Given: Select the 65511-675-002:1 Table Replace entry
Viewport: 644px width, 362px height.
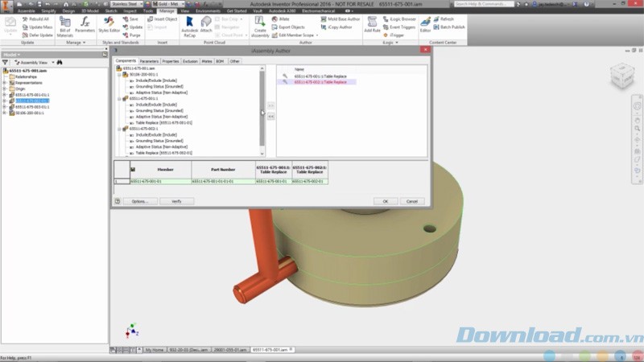Looking at the screenshot, I should pyautogui.click(x=320, y=82).
